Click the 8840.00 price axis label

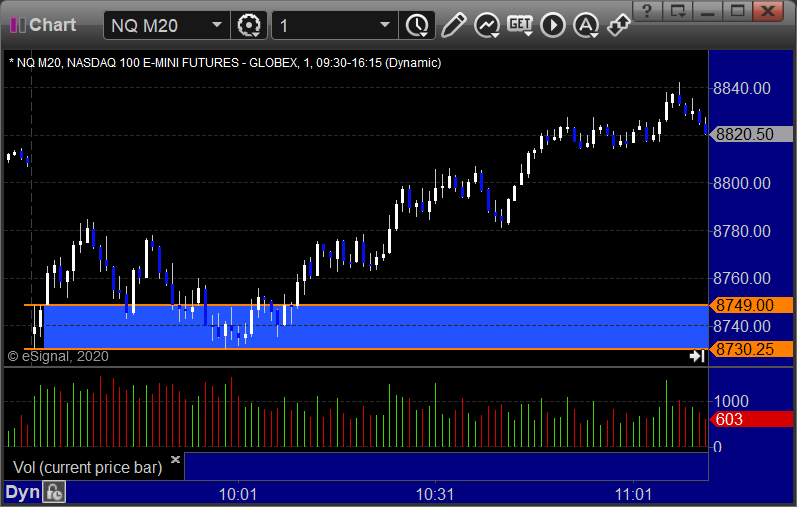coord(742,88)
